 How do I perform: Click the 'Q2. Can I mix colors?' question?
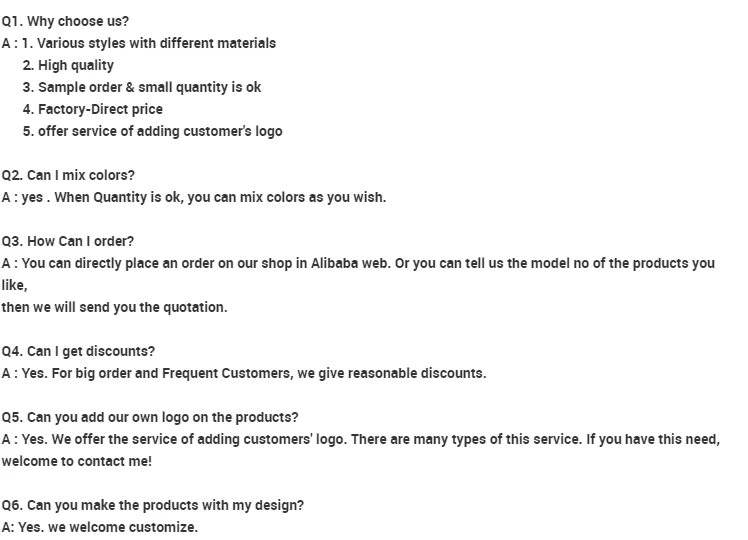click(68, 175)
